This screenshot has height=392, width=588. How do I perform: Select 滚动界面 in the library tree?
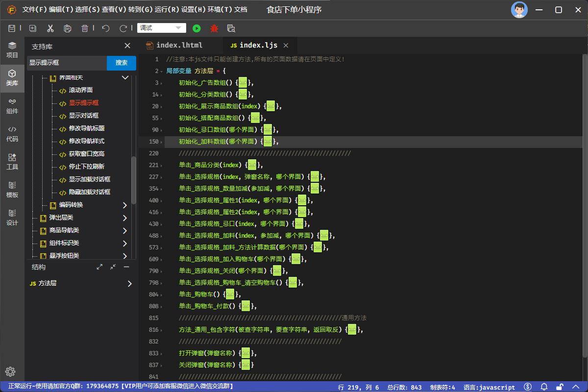point(81,90)
